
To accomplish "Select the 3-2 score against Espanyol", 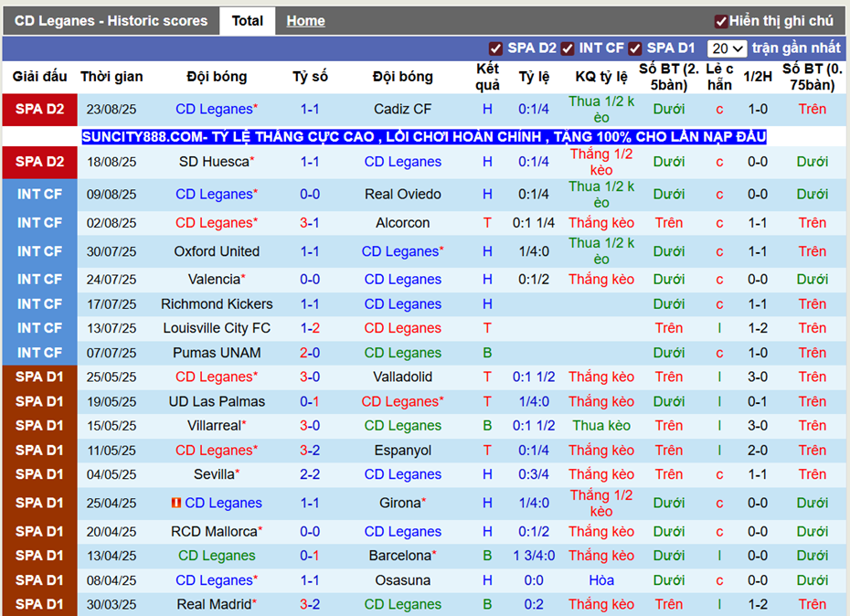I will tap(310, 451).
